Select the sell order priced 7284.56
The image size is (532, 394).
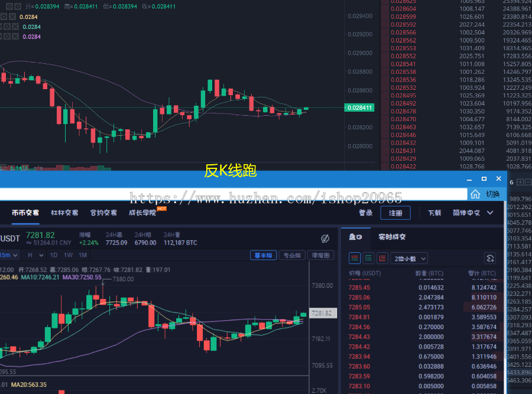[x=423, y=327]
